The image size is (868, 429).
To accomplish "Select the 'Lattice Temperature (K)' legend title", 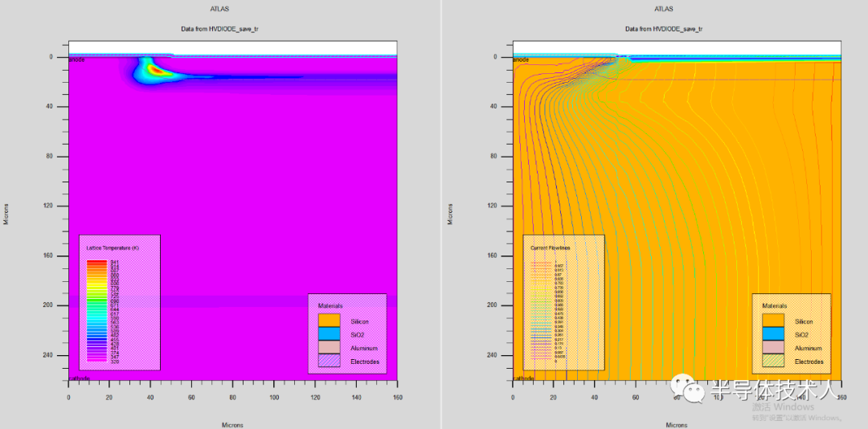I will click(x=113, y=248).
